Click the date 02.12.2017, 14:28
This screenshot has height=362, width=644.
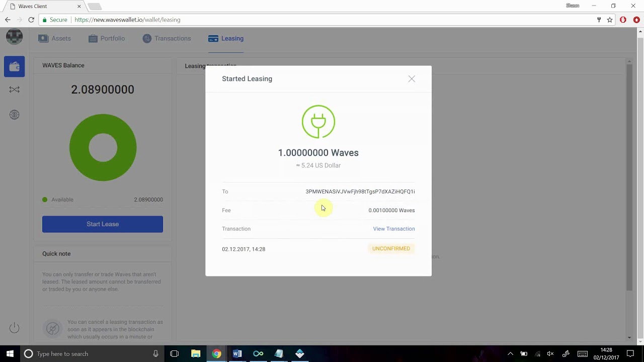pyautogui.click(x=244, y=249)
